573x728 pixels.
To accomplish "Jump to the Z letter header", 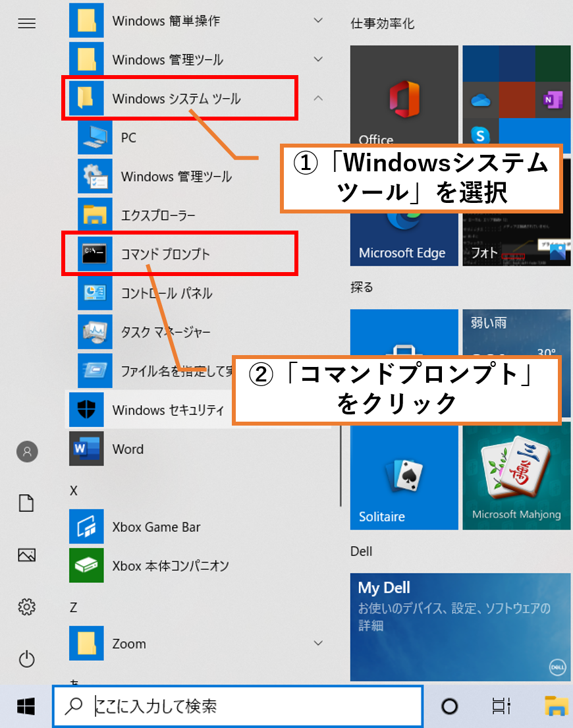I will (73, 607).
